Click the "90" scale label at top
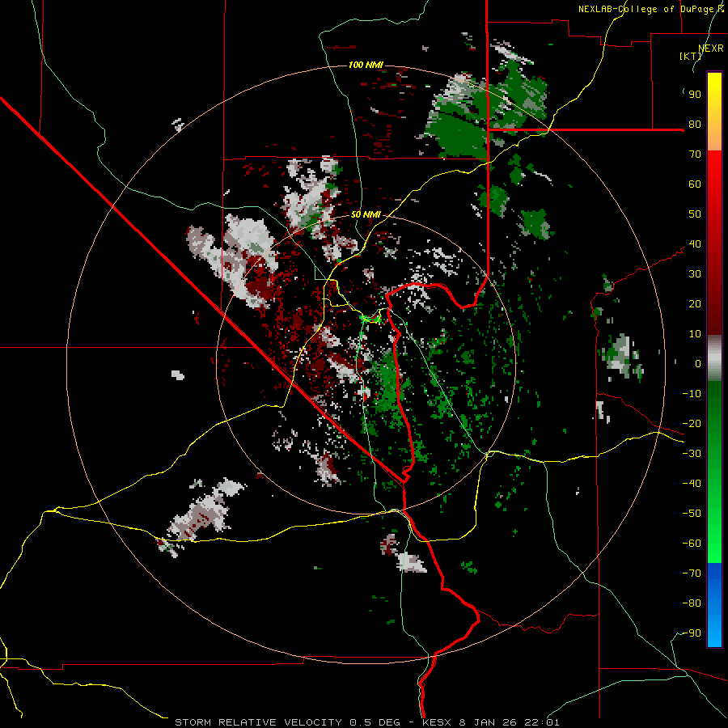This screenshot has height=728, width=728. click(x=695, y=95)
